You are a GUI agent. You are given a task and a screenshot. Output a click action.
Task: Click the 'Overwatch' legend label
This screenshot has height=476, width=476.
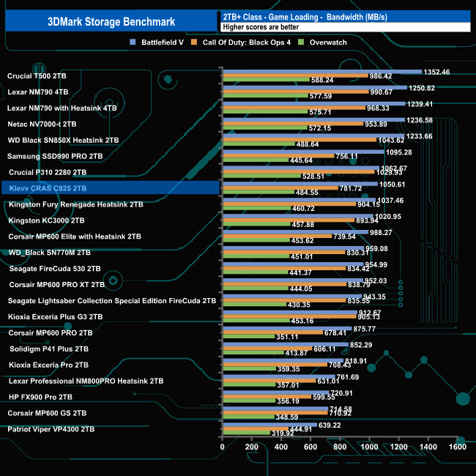tap(328, 42)
